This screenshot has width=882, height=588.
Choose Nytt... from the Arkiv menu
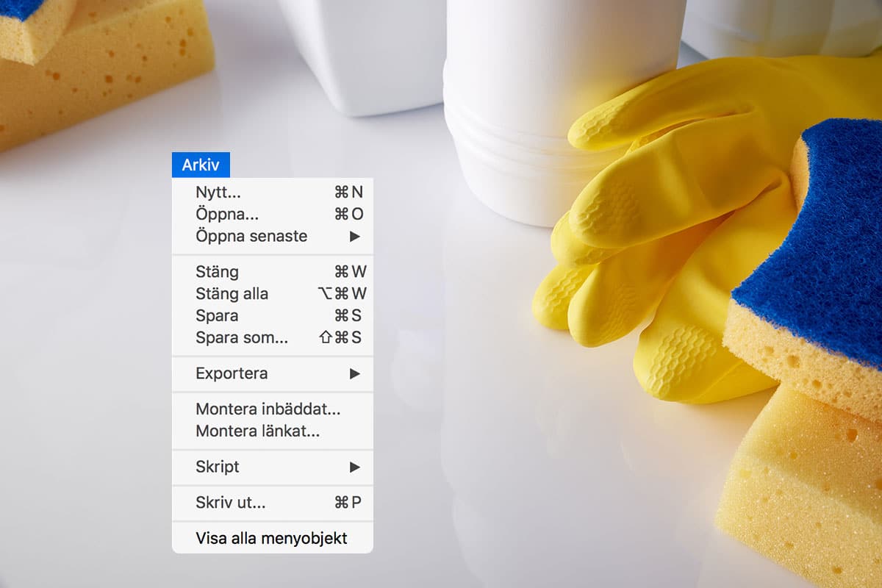[273, 193]
